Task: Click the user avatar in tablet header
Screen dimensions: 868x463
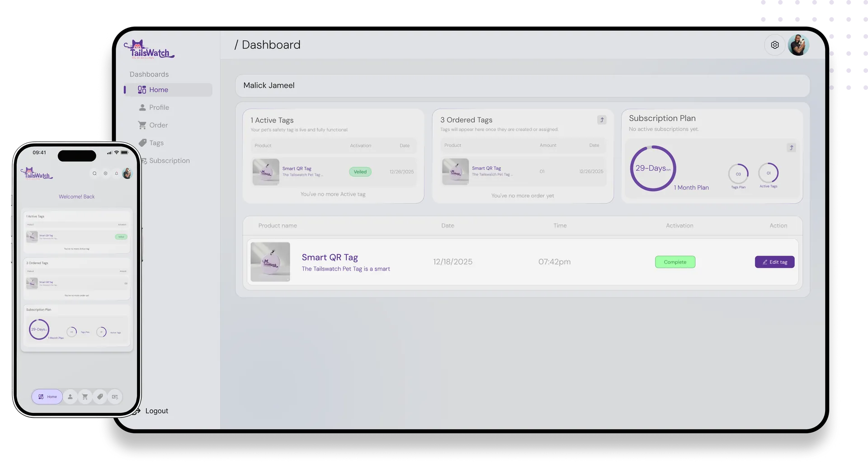Action: [798, 45]
